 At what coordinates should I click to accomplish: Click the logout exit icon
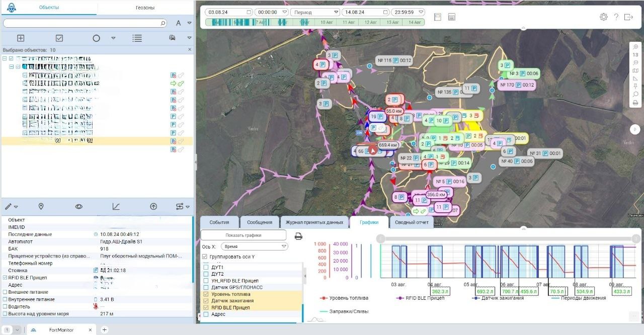coord(628,17)
